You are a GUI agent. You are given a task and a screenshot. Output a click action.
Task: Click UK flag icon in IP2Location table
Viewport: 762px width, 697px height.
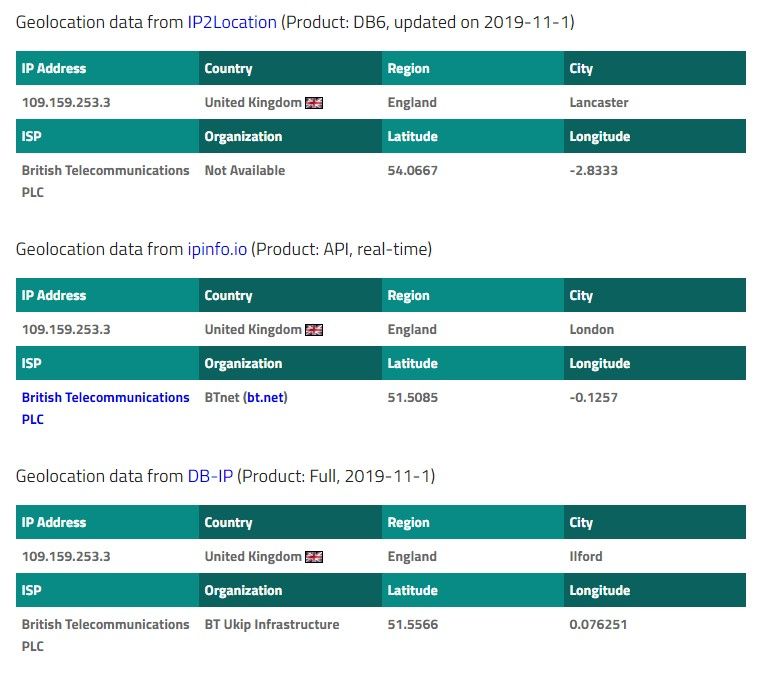[314, 103]
